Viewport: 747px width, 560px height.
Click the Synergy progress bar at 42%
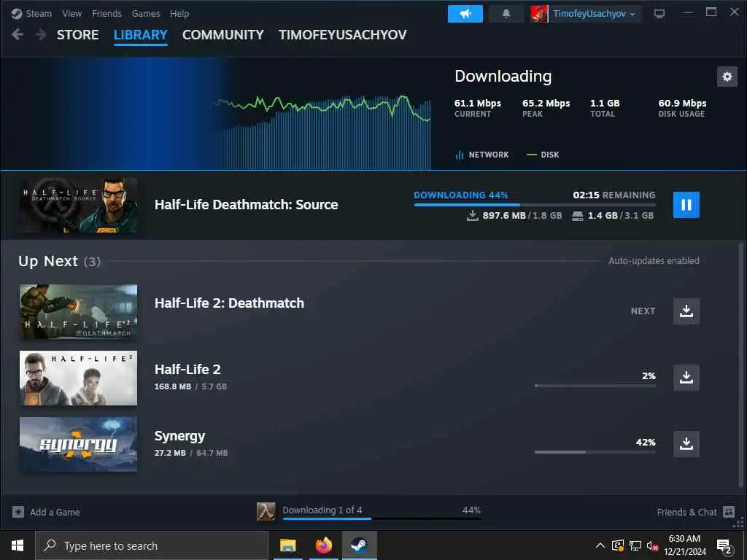coord(595,452)
